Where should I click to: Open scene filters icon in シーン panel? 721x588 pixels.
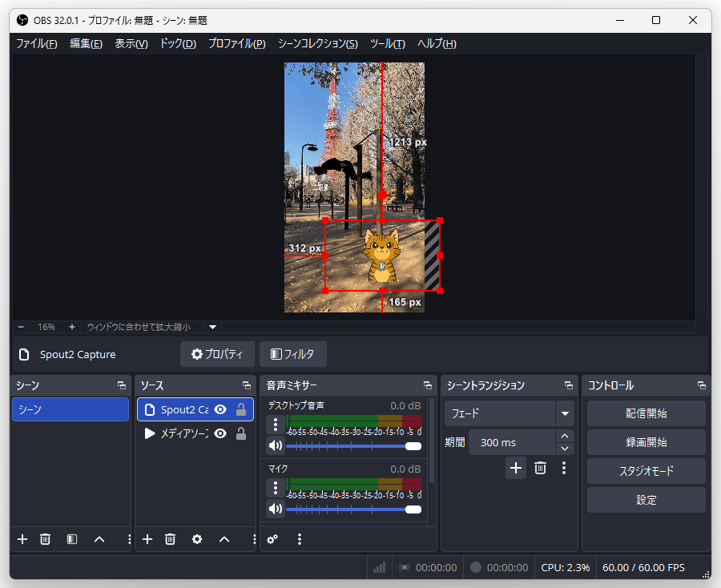[x=72, y=539]
